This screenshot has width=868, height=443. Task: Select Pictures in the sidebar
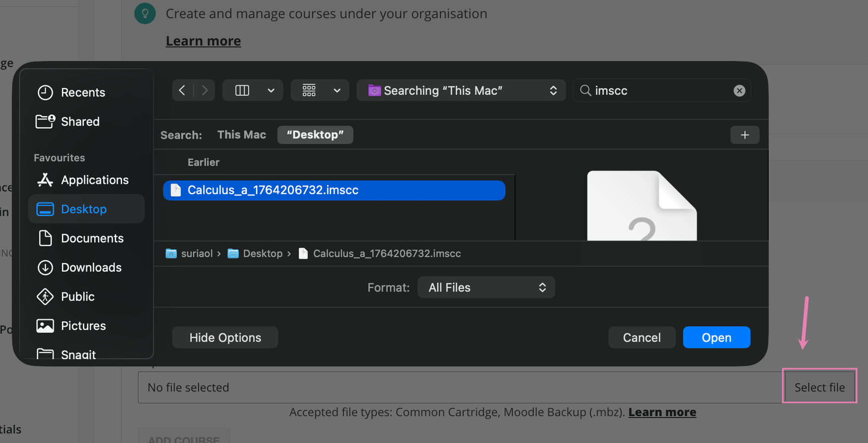tap(83, 326)
